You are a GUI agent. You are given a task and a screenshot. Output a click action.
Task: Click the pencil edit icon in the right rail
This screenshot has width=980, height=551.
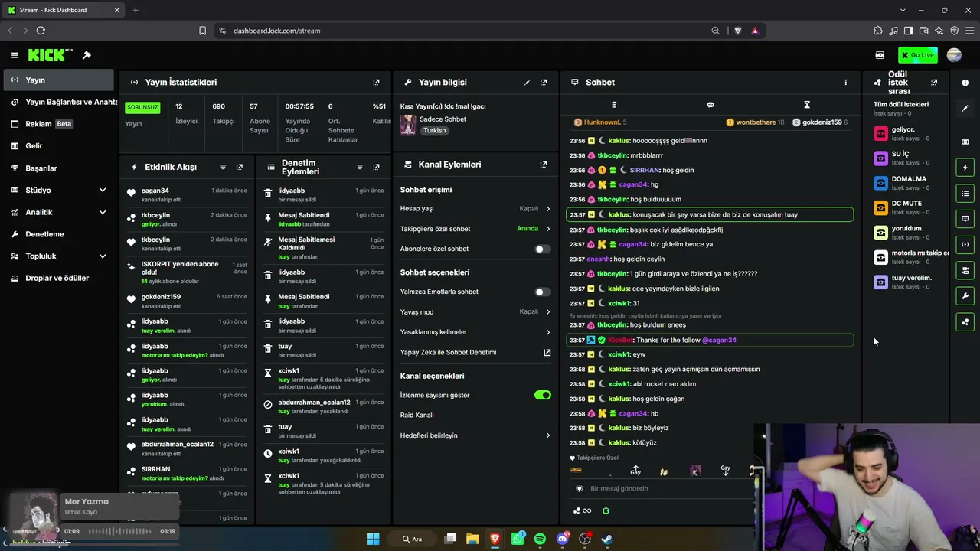(965, 109)
